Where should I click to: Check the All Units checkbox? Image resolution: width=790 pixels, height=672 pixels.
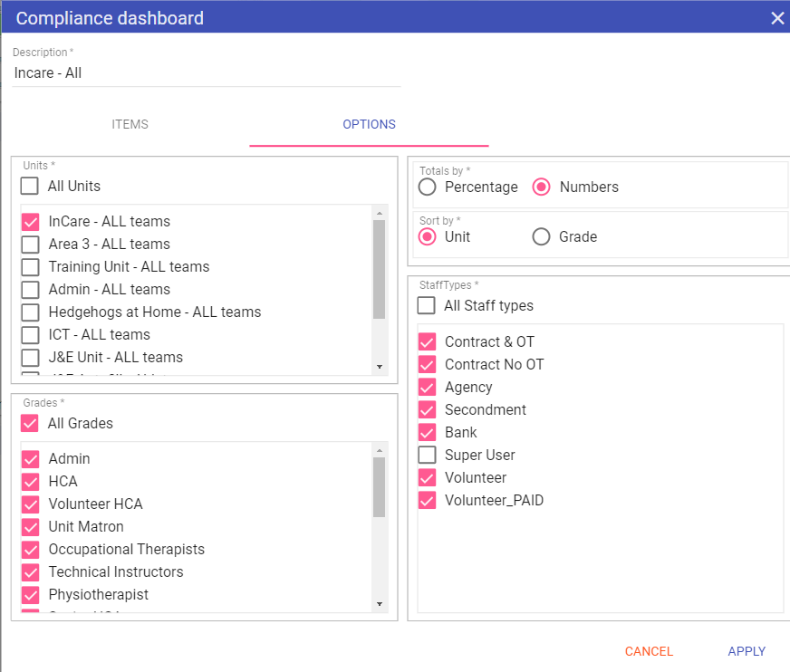pos(30,187)
